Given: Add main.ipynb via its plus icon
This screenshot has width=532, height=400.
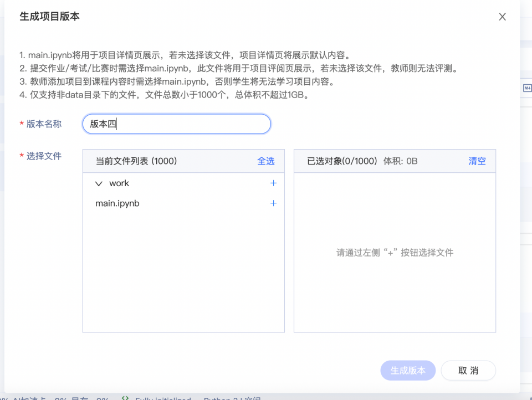Looking at the screenshot, I should pyautogui.click(x=273, y=203).
